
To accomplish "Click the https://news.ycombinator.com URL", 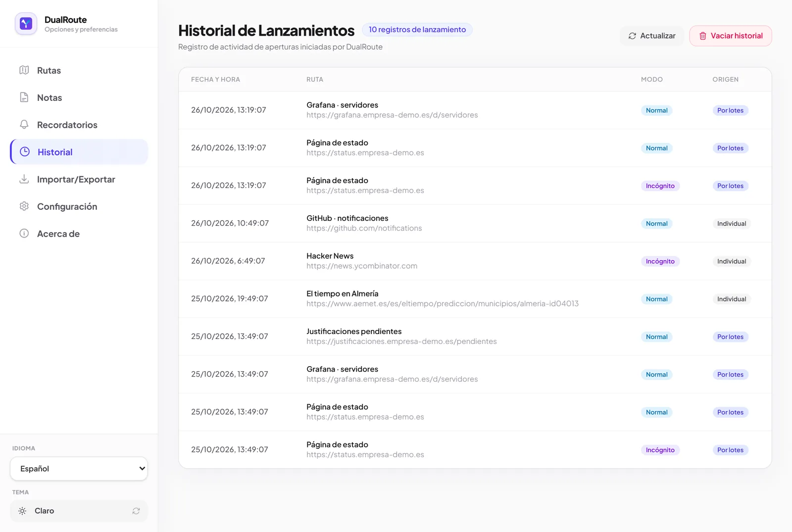I will 361,266.
